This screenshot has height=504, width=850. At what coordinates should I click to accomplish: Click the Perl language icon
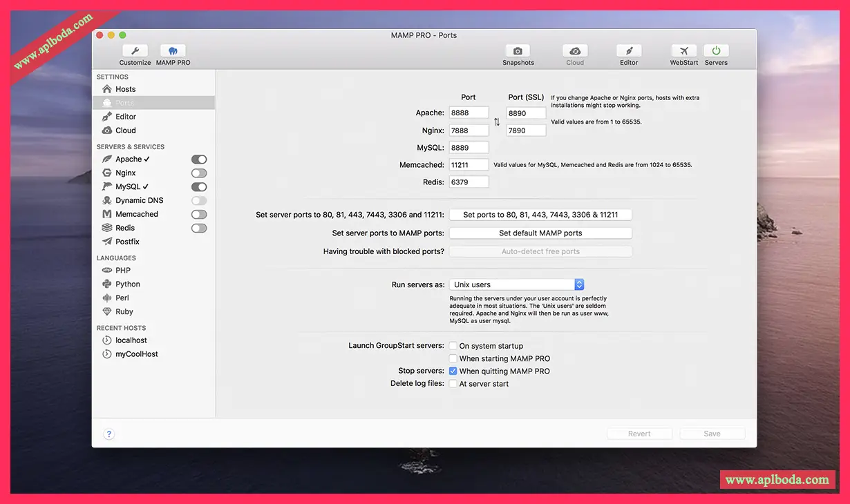(107, 298)
